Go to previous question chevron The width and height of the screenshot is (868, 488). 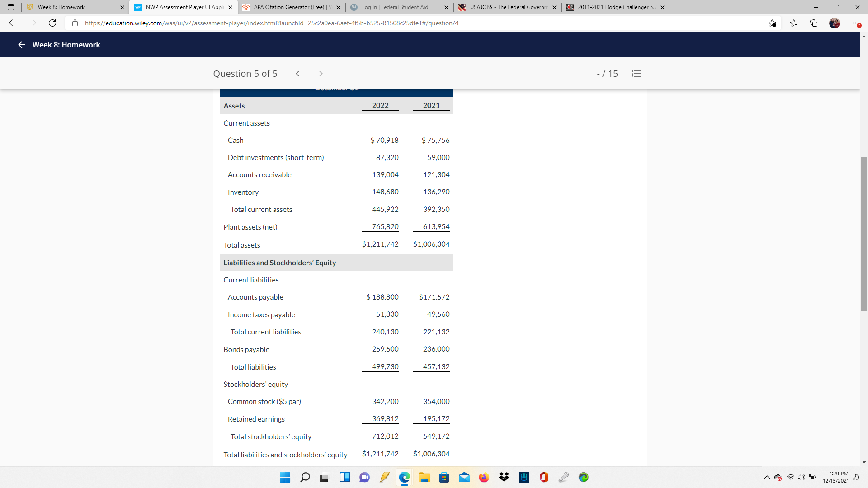click(x=297, y=74)
